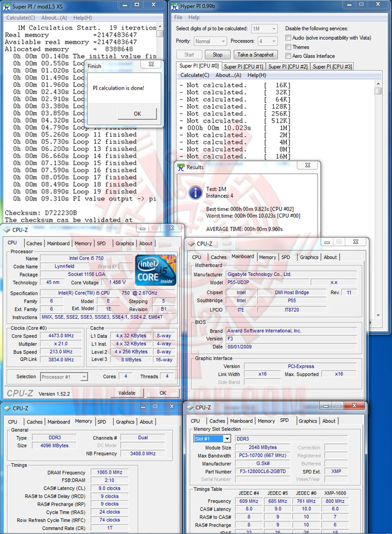The image size is (392, 534).
Task: Open About menu in Super PI window
Action: point(54,17)
